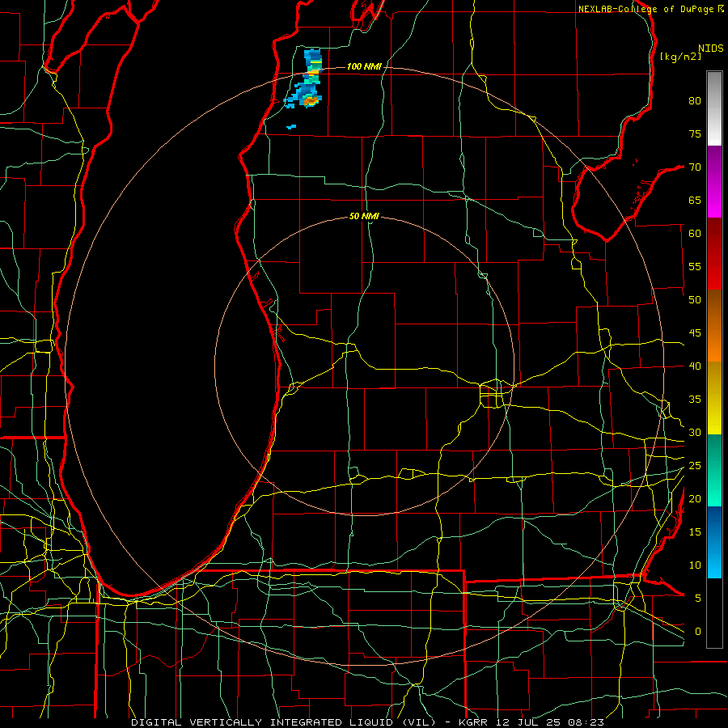The width and height of the screenshot is (728, 728).
Task: Click the 10 value on color scale
Action: pyautogui.click(x=695, y=565)
